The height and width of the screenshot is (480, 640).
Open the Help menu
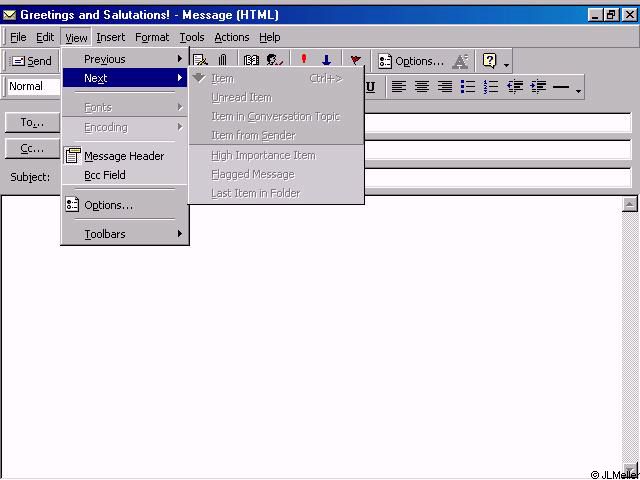[269, 37]
